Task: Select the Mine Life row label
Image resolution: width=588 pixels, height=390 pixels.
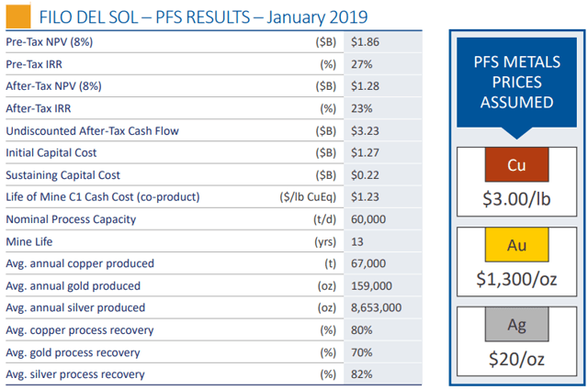Action: (30, 241)
